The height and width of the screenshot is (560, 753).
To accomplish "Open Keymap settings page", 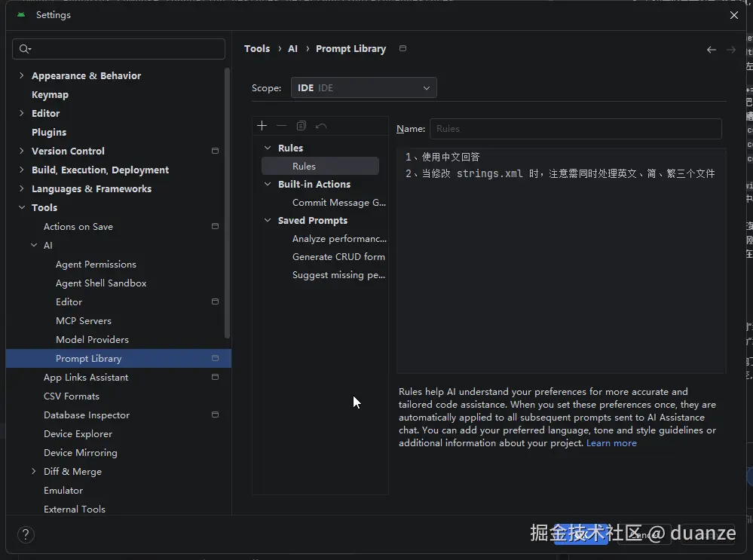I will click(50, 95).
